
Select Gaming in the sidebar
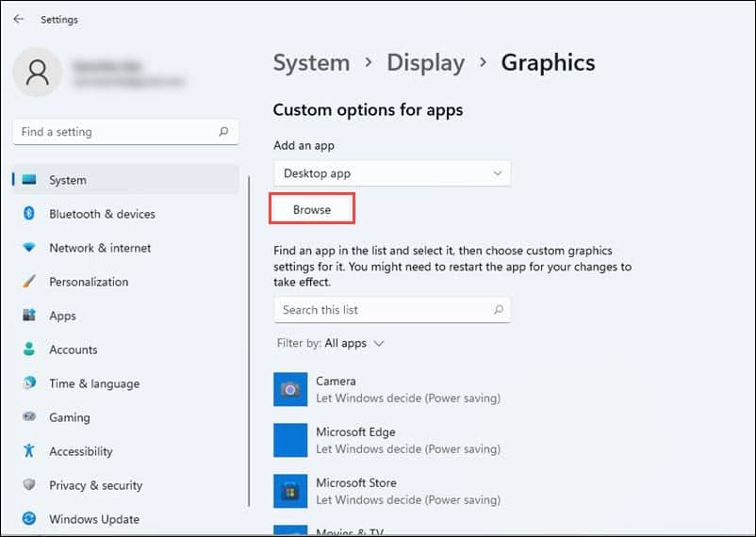(x=69, y=417)
